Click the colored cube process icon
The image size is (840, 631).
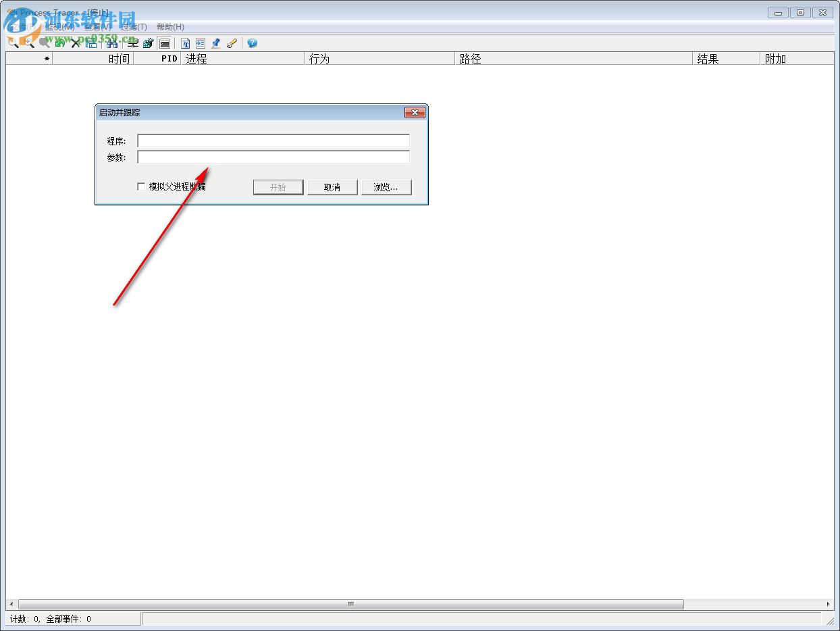point(149,43)
